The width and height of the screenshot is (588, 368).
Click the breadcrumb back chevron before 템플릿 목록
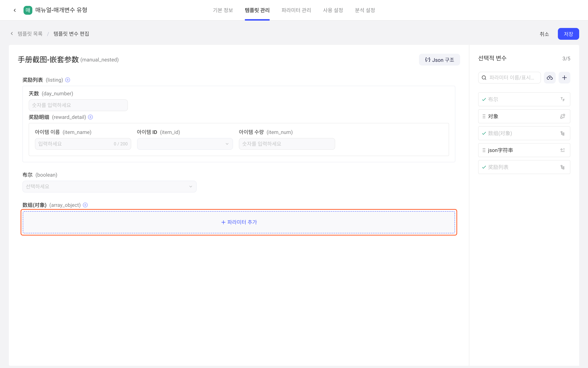[12, 34]
